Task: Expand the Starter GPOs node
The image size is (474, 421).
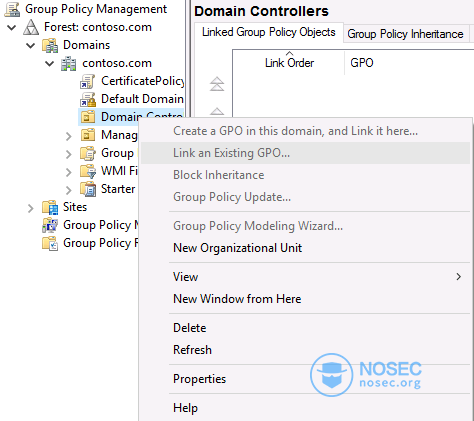Action: [x=69, y=190]
